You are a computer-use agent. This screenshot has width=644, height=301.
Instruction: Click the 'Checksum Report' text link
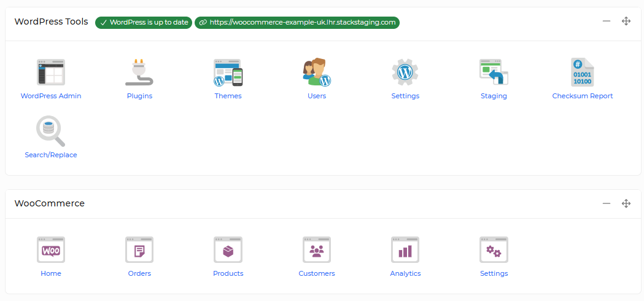coord(583,96)
